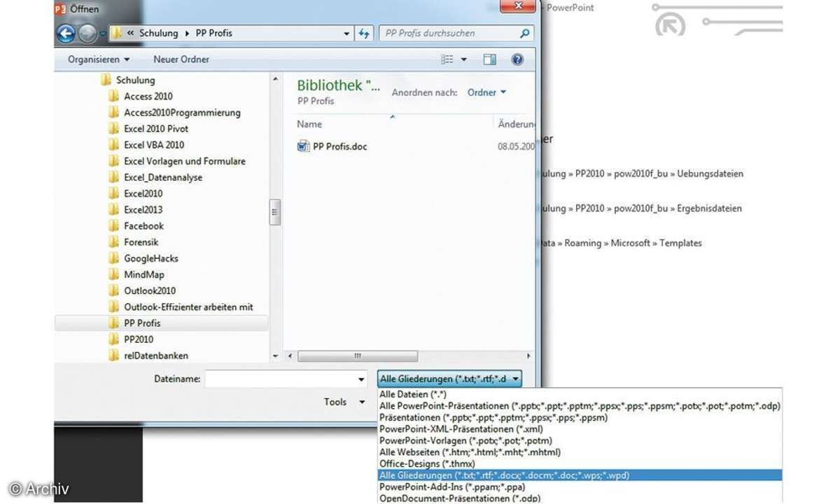Screen dimensions: 840x504
Task: Expand the file type filter combo box
Action: coord(449,379)
